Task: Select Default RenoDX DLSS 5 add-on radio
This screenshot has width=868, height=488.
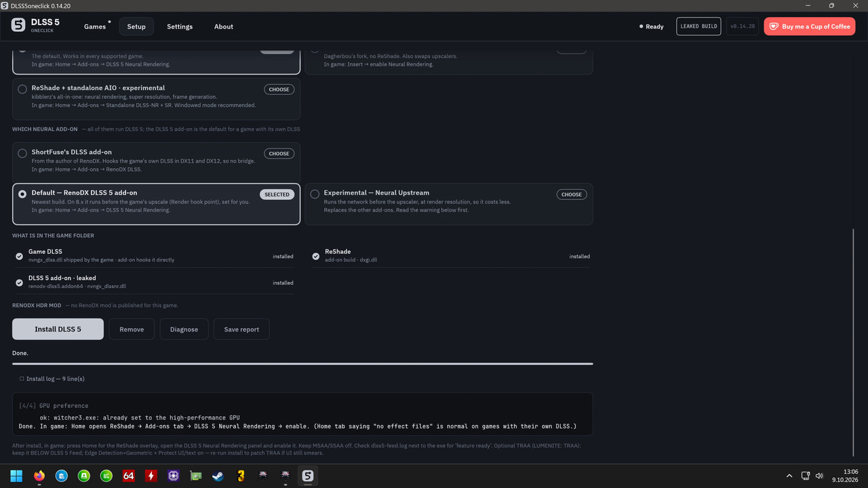Action: (22, 194)
